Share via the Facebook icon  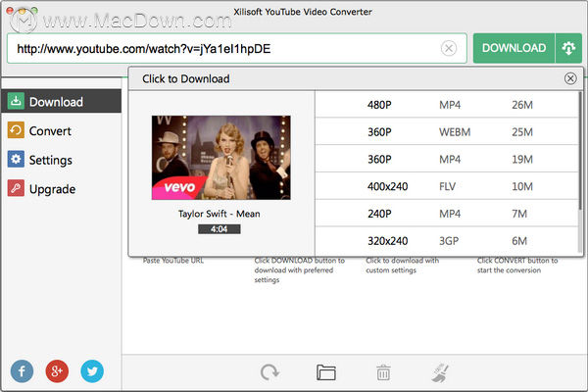pos(22,371)
